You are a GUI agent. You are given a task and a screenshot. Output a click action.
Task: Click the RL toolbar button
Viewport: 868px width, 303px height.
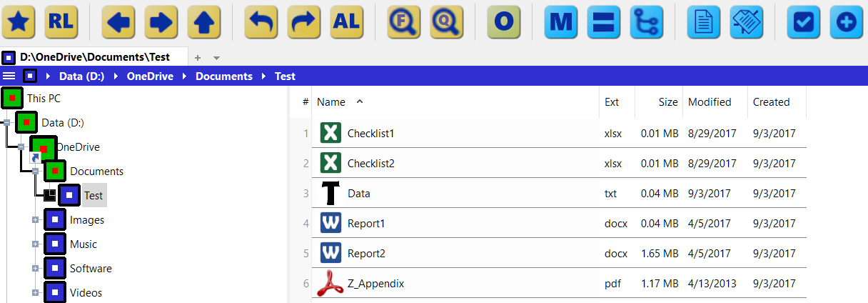click(61, 22)
